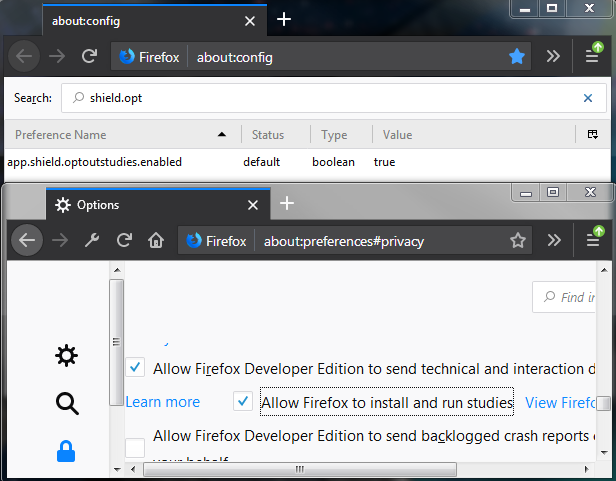Clear the shield.opt search with the X
This screenshot has height=481, width=616.
[588, 98]
